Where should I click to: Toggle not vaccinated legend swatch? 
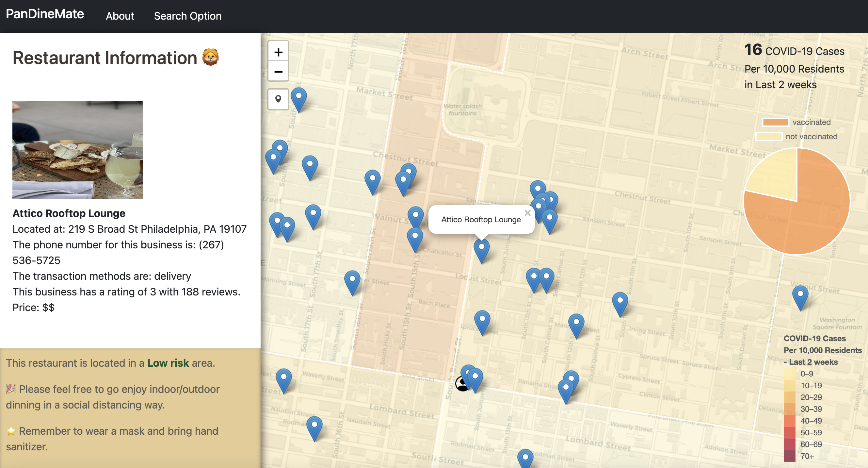(768, 137)
